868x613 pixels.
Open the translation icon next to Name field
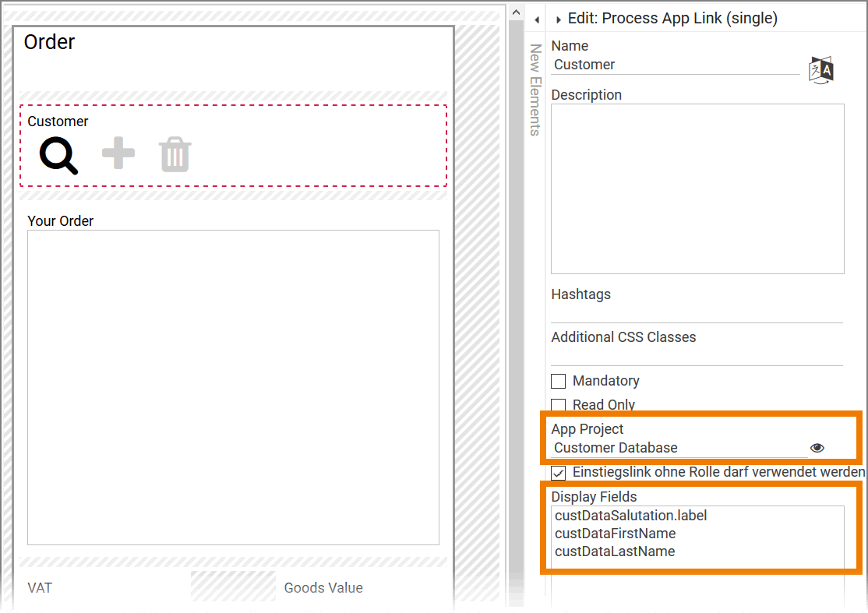pos(820,69)
